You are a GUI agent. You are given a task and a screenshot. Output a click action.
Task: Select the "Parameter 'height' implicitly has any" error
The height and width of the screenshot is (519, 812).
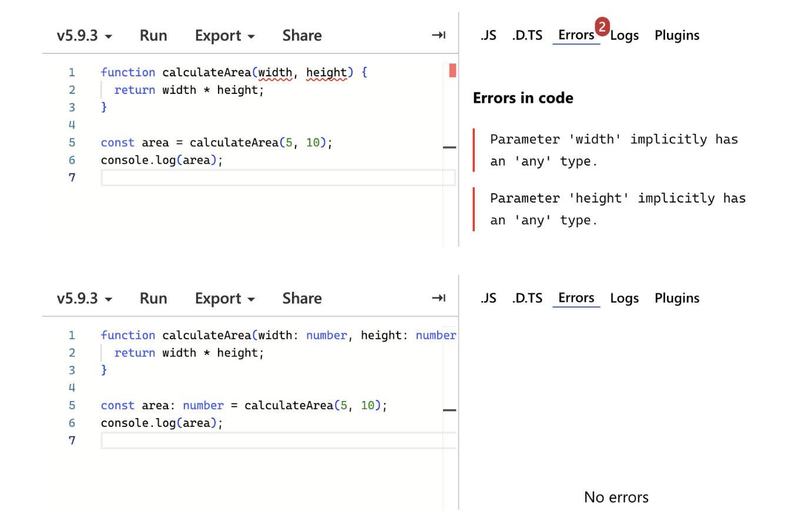[x=617, y=209]
